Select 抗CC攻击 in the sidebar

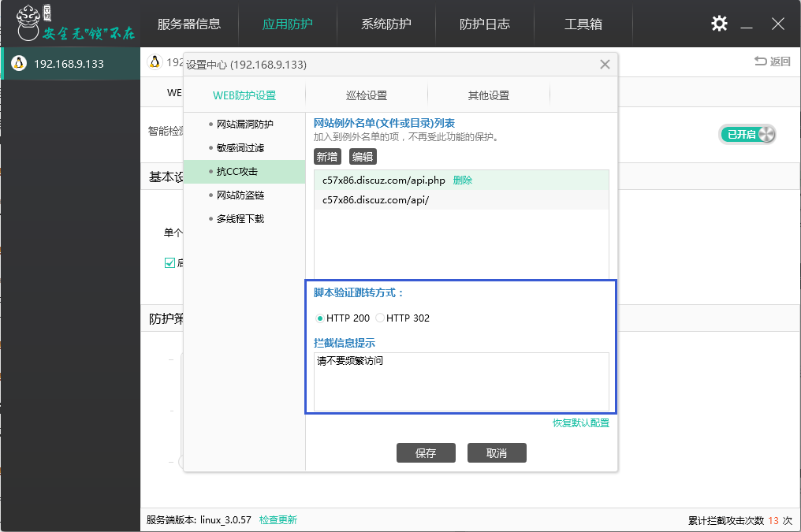[244, 172]
